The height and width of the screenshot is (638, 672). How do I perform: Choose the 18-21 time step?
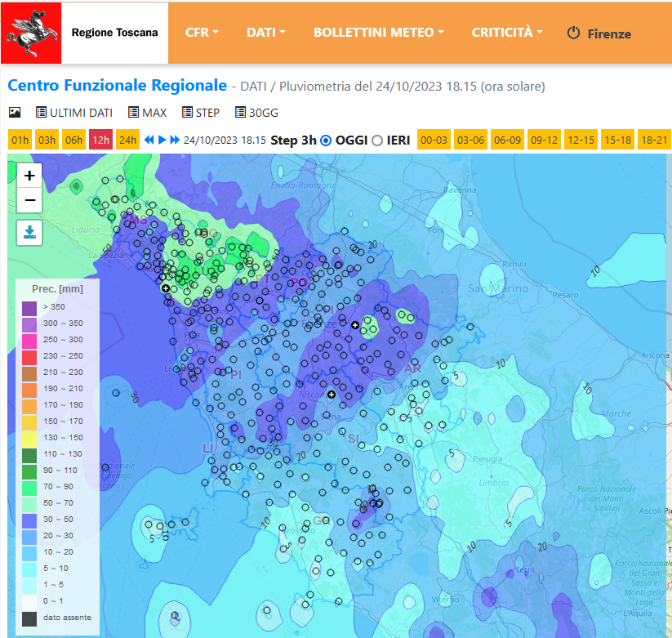(654, 140)
